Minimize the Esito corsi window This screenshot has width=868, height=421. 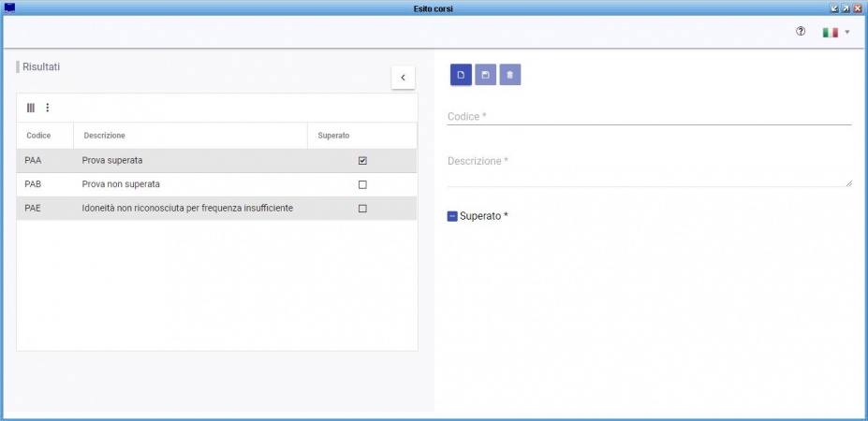tap(834, 8)
